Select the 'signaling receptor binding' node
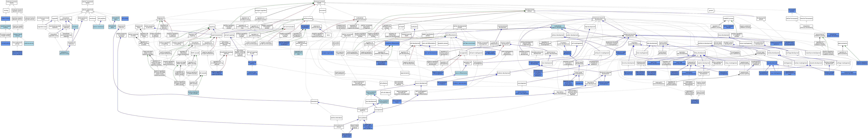This screenshot has height=138, width=868. point(5,27)
